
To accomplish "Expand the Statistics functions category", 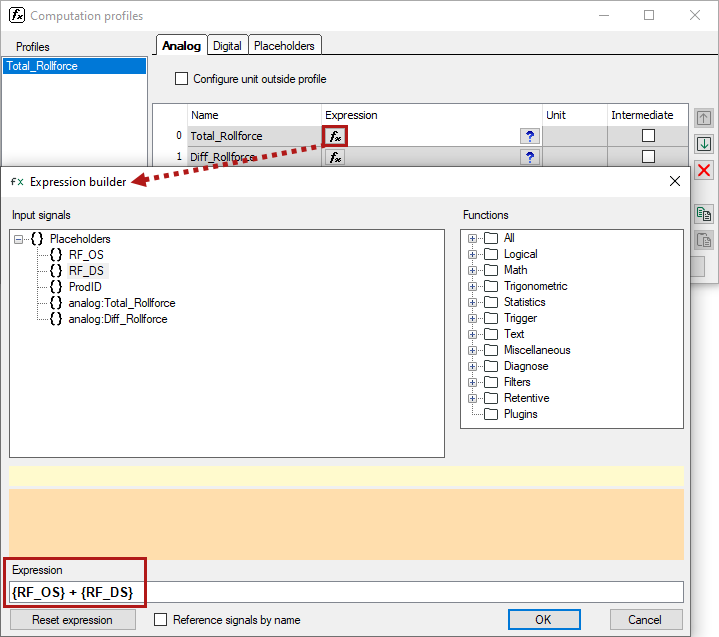I will pos(472,303).
